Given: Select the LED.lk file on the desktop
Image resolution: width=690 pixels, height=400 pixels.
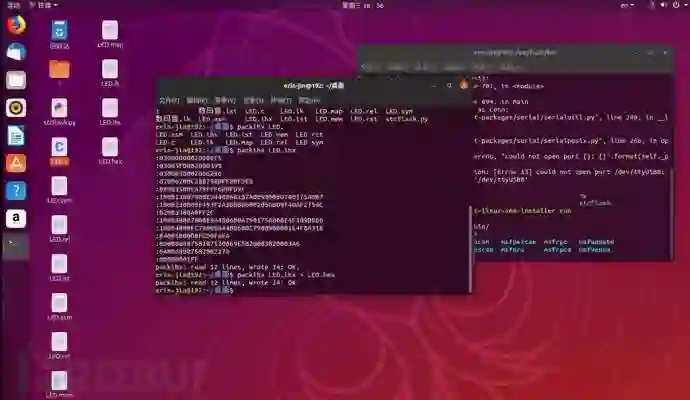Looking at the screenshot, I should (x=110, y=73).
